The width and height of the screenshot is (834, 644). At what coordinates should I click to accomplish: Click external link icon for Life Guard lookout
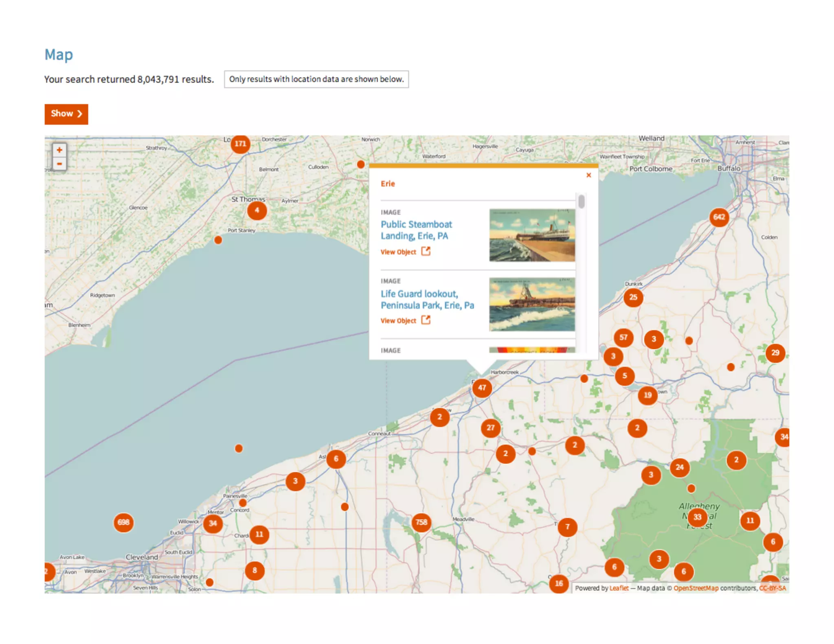point(426,320)
